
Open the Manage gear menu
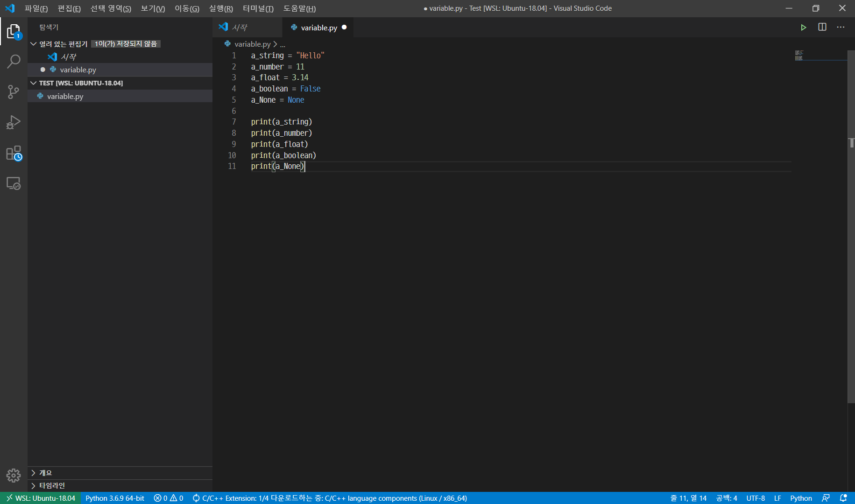(x=14, y=476)
